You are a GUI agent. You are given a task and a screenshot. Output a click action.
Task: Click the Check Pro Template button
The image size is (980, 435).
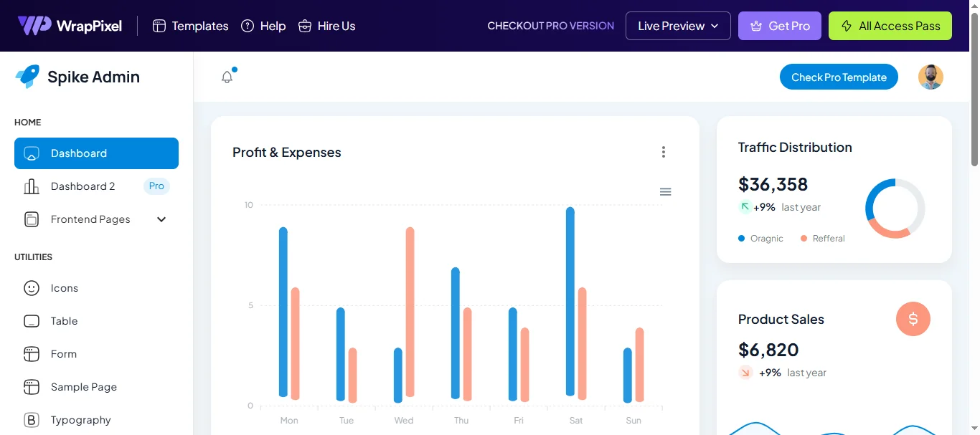click(839, 77)
